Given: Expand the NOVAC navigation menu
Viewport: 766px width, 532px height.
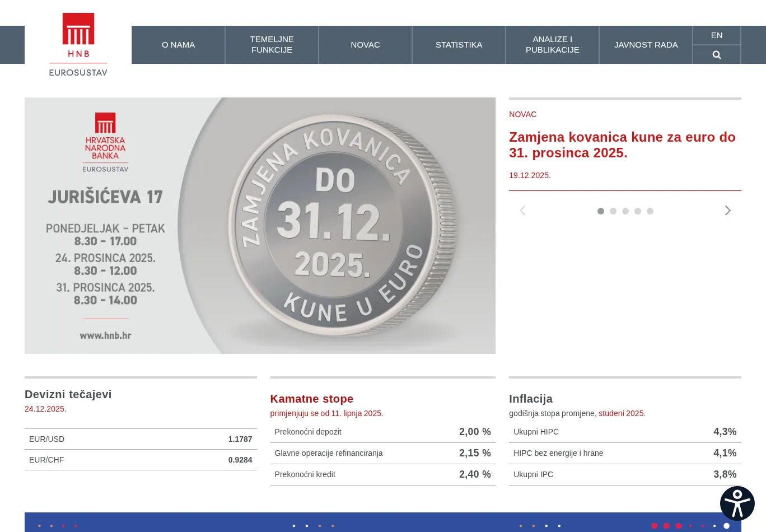Looking at the screenshot, I should pyautogui.click(x=365, y=45).
